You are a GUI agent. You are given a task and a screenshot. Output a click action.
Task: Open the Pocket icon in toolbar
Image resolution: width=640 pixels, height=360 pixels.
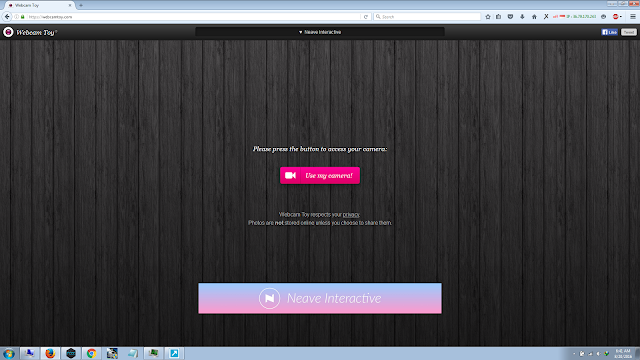510,17
